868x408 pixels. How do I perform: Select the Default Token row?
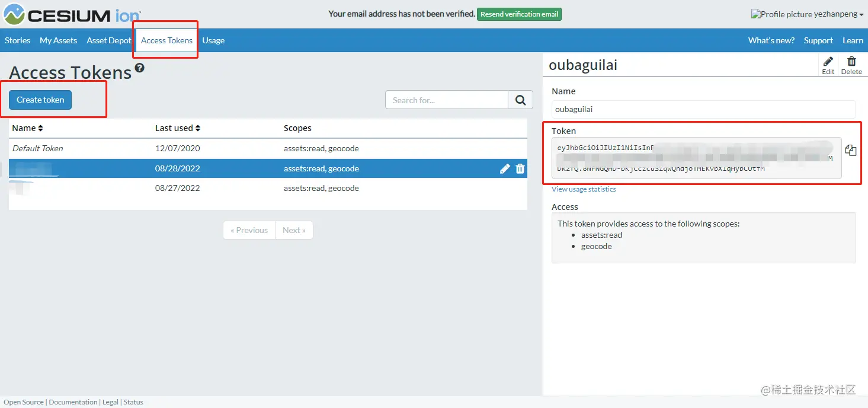(268, 148)
